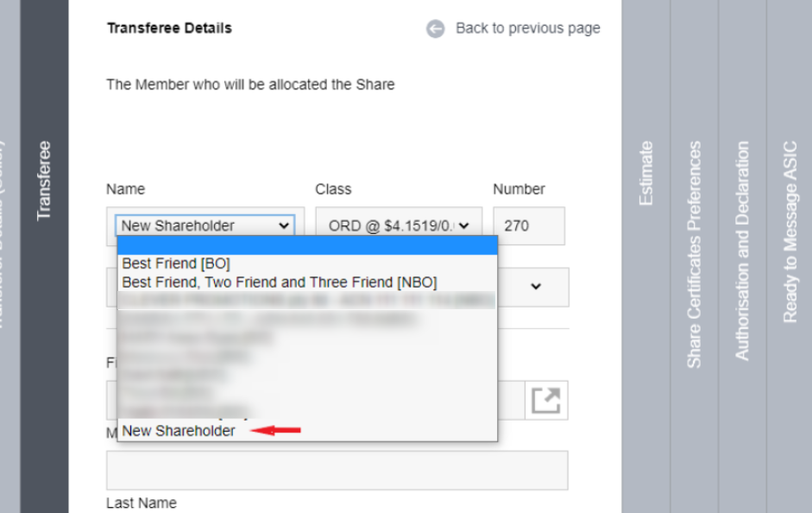Click the Middle Name input field
Image resolution: width=812 pixels, height=513 pixels.
337,470
